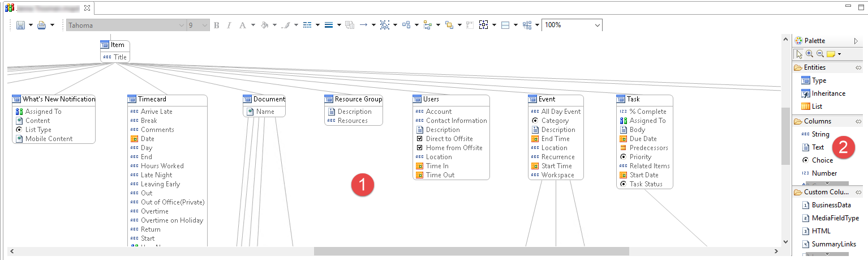Pick the MediaFieldType custom column tool
This screenshot has width=868, height=260.
click(x=831, y=218)
